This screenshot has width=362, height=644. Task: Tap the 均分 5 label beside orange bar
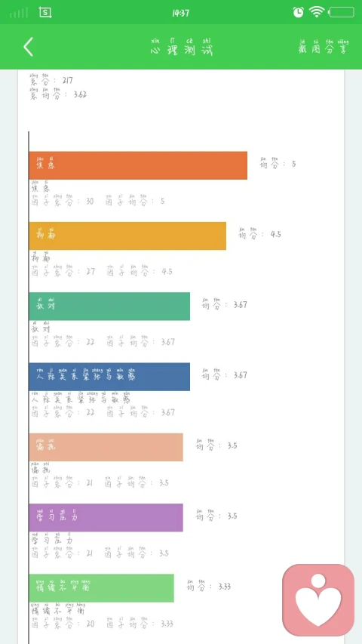pyautogui.click(x=278, y=163)
